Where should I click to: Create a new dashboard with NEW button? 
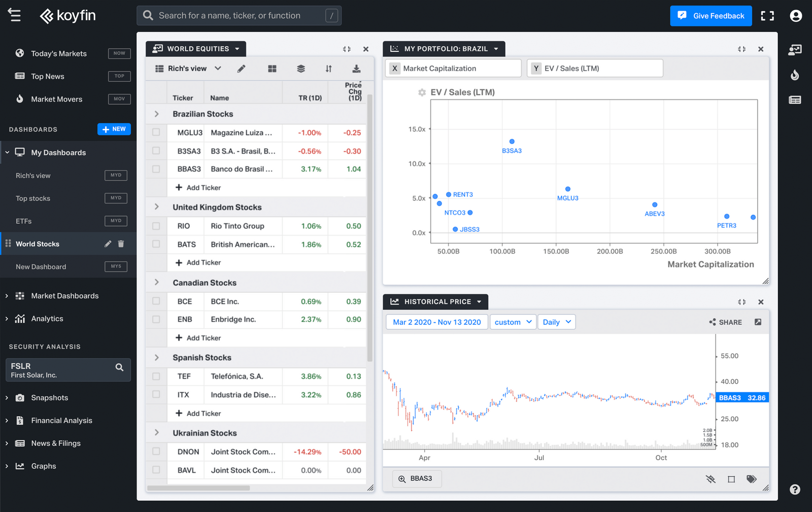[114, 129]
